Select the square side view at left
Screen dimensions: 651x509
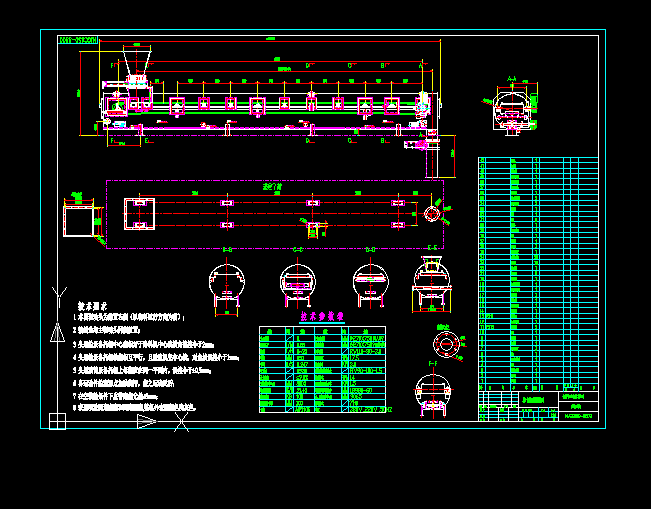coord(78,221)
